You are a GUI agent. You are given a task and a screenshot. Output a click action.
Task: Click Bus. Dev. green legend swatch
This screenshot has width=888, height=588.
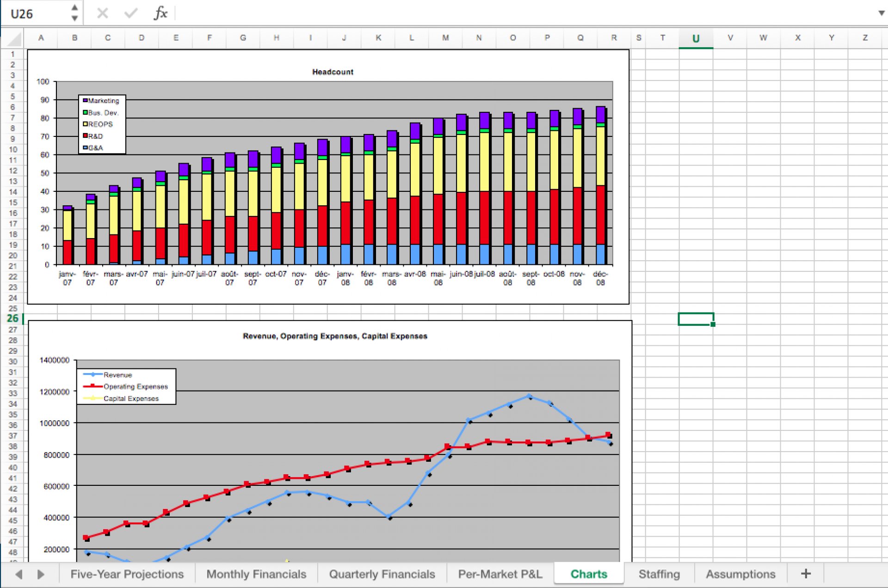[85, 112]
